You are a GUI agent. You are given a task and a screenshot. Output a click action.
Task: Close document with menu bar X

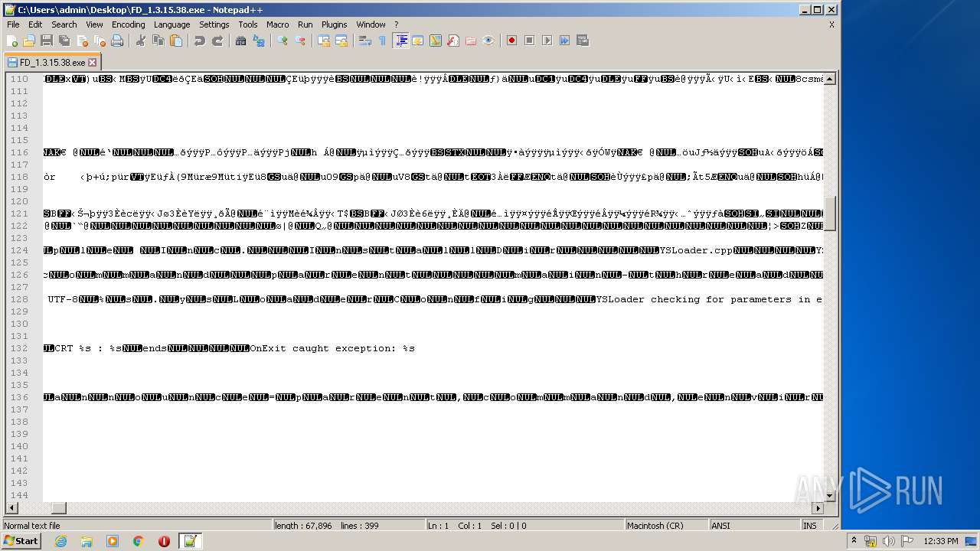coord(831,24)
